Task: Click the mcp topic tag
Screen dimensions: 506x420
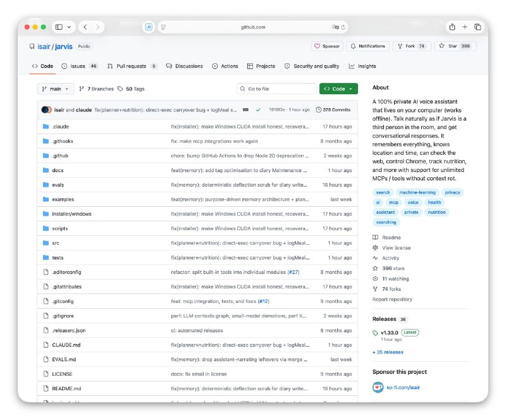Action: pos(393,202)
